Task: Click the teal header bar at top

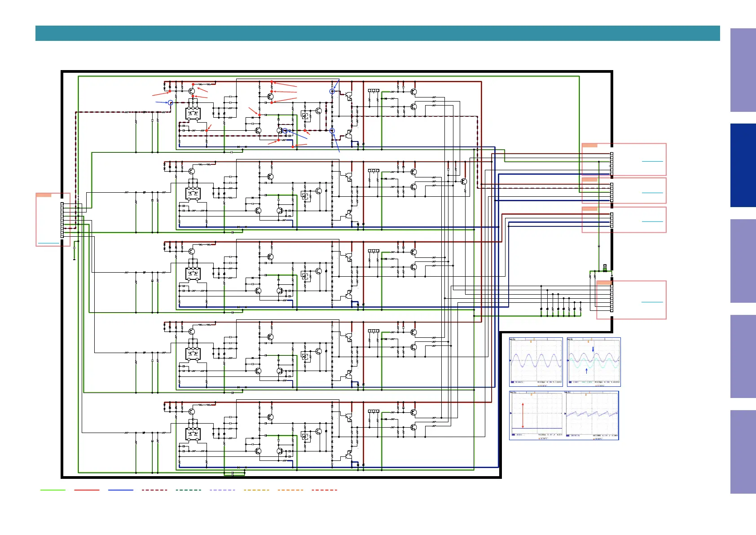Action: point(377,33)
